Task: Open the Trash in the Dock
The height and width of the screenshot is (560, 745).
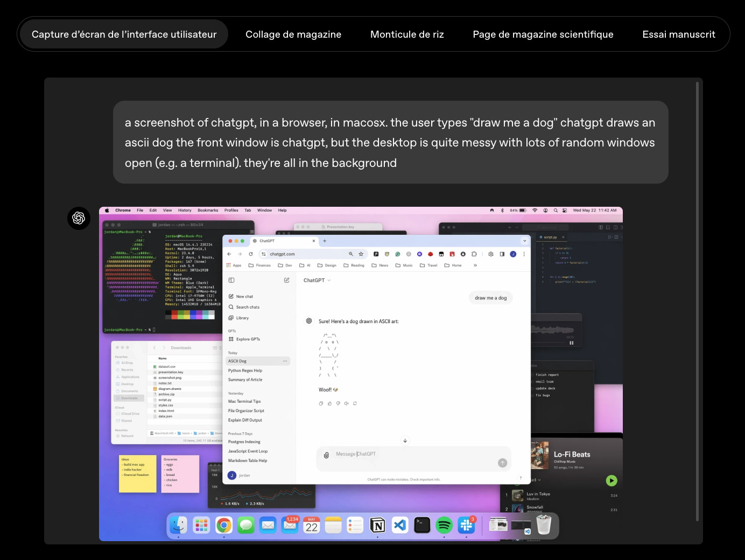Action: coord(544,525)
